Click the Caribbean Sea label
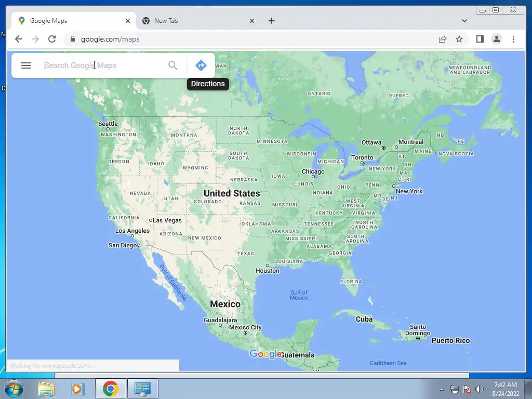Viewport: 532px width, 399px height. 388,363
